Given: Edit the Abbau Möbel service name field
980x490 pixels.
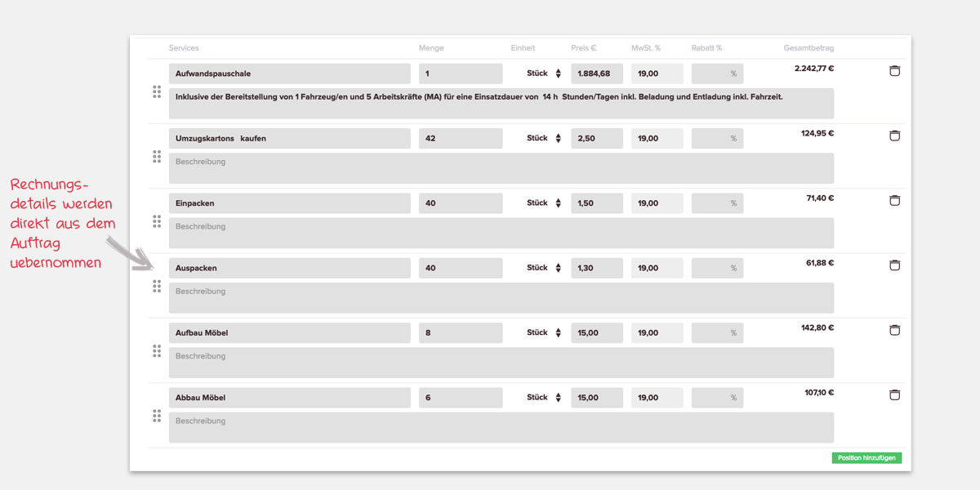Looking at the screenshot, I should click(x=290, y=398).
